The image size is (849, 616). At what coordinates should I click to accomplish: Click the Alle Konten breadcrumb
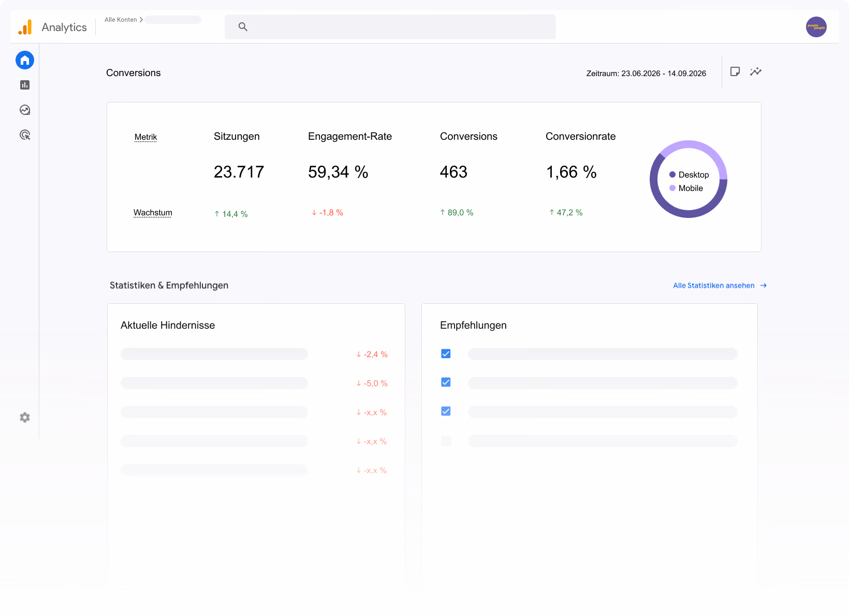121,20
